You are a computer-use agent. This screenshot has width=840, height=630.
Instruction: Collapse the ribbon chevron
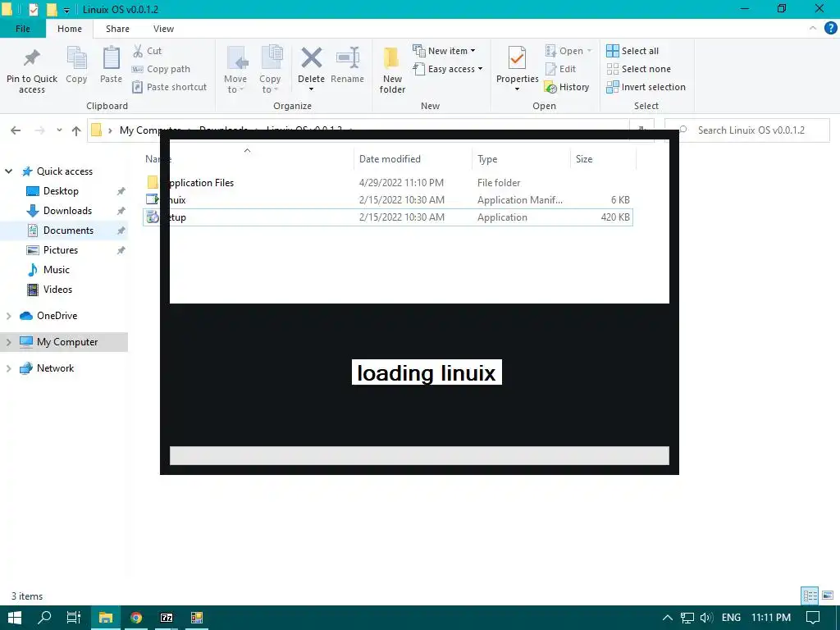[813, 29]
